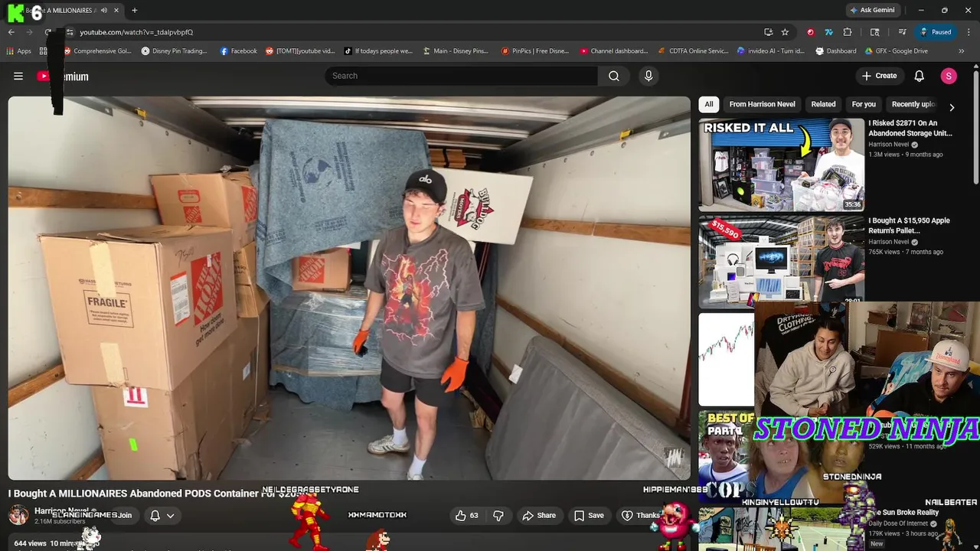Open the Comprehensive Gol... bookmark
This screenshot has width=980, height=551.
click(x=97, y=51)
